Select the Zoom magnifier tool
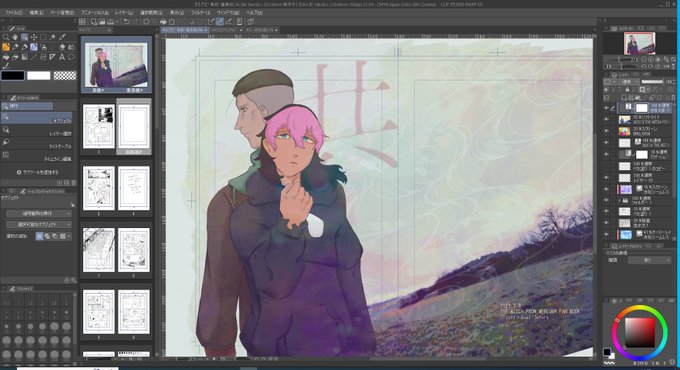The width and height of the screenshot is (680, 370). tap(6, 37)
